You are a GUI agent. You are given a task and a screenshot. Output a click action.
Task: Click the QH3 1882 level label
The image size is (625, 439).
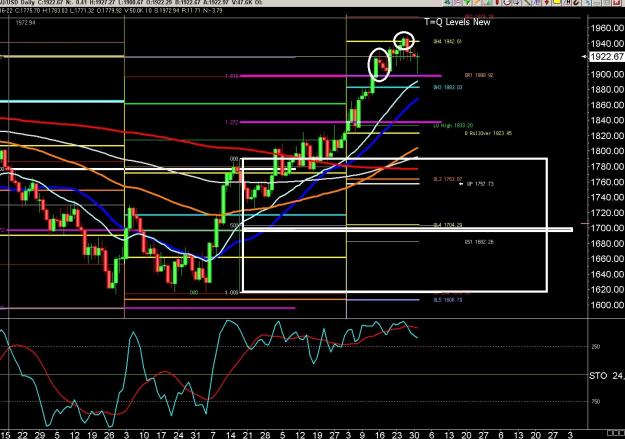click(x=448, y=87)
